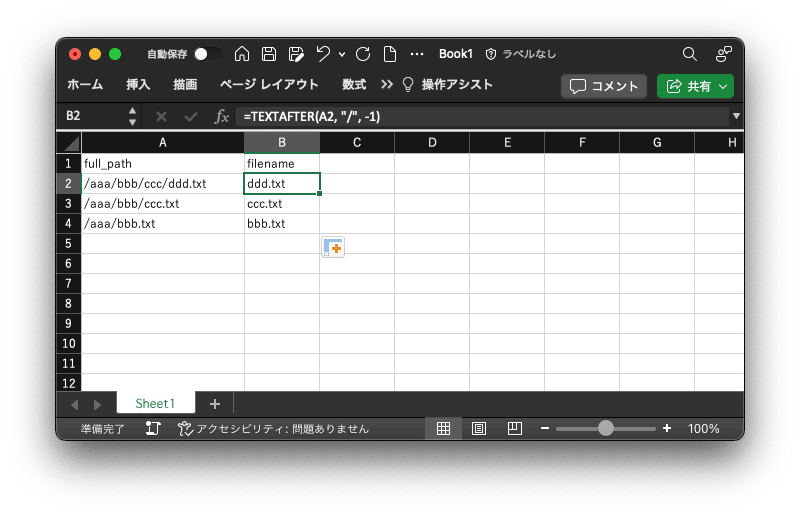This screenshot has height=514, width=800.
Task: Click the fx insert function icon
Action: (x=221, y=117)
